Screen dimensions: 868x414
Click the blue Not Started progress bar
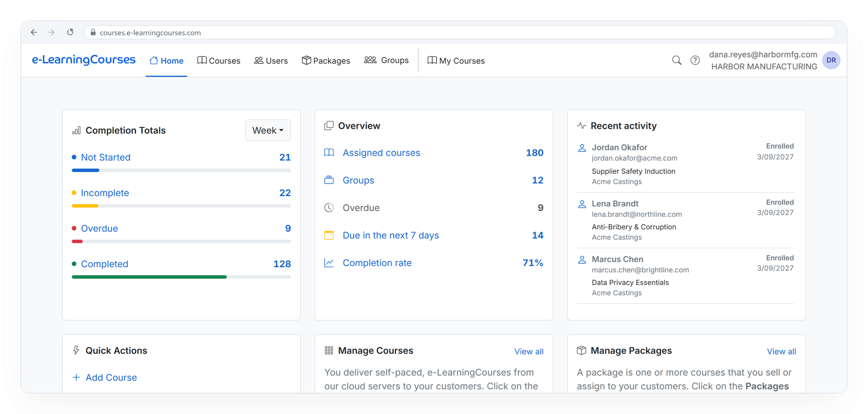pos(86,170)
